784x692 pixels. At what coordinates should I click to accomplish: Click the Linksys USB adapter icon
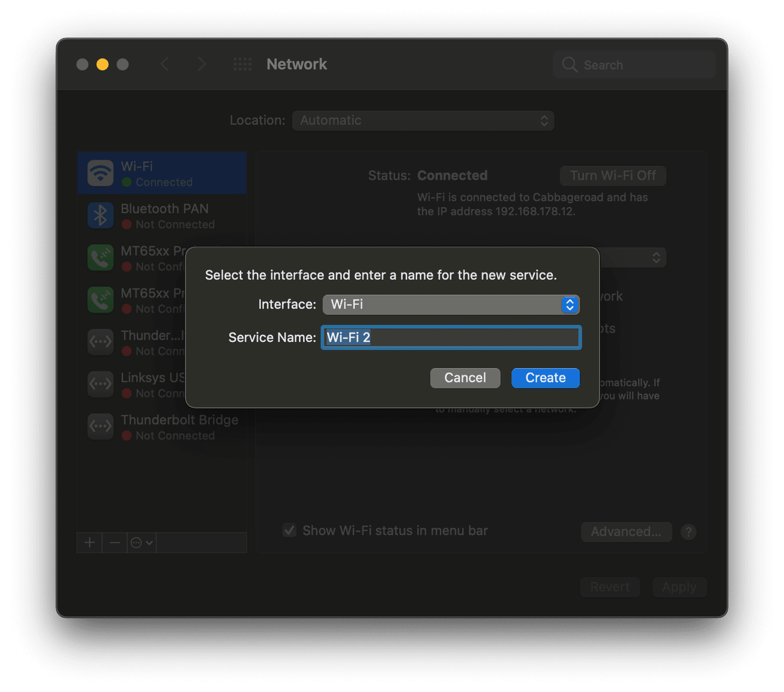[x=100, y=384]
